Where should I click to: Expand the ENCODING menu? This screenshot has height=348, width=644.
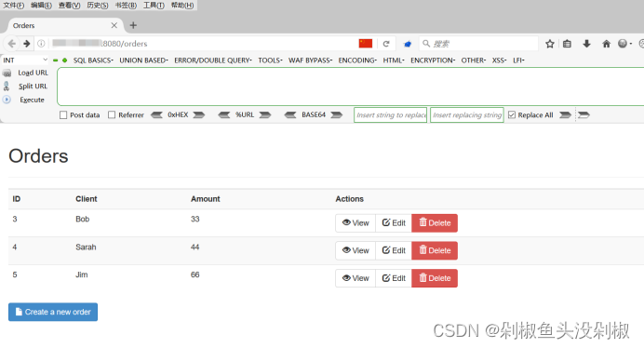point(357,60)
